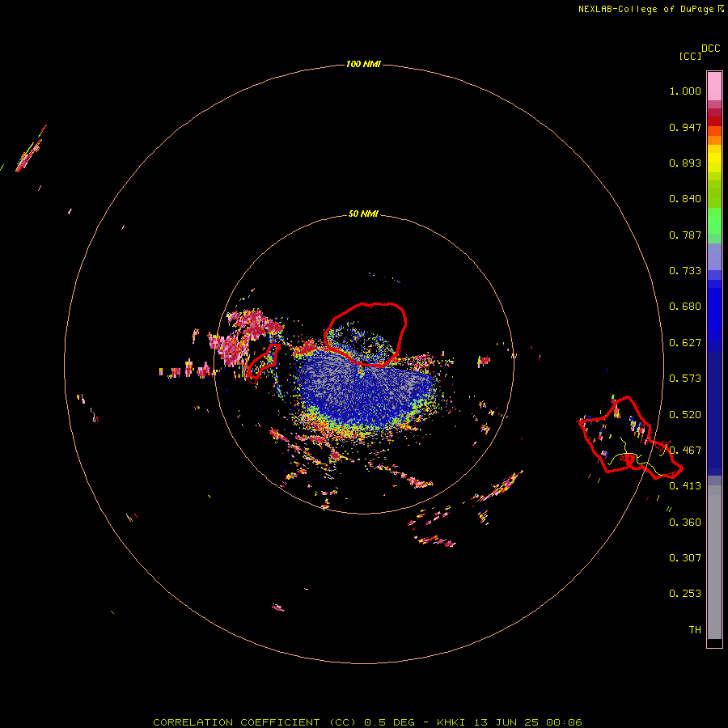Click the 0.947 legend value
This screenshot has height=728, width=728.
[685, 127]
